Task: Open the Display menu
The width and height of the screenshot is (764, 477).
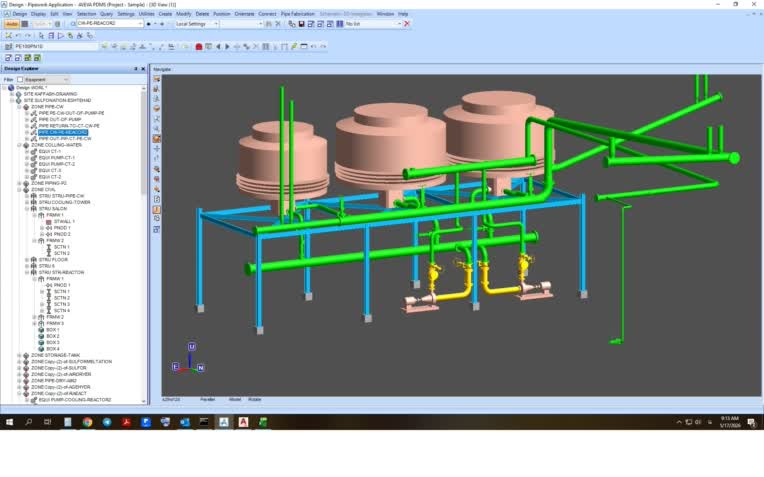Action: (x=38, y=14)
